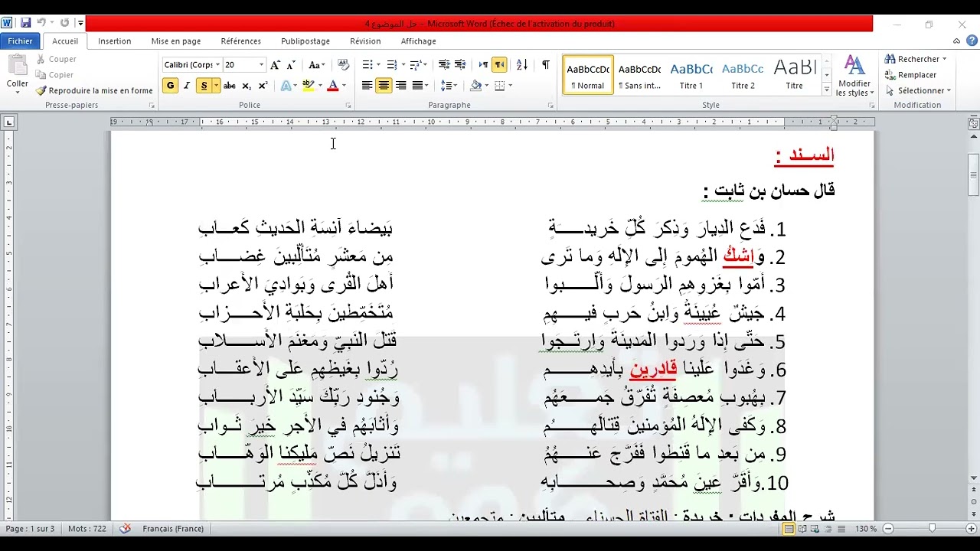This screenshot has height=551, width=980.
Task: Open the Paragraphe dialog launcher
Action: (x=550, y=106)
